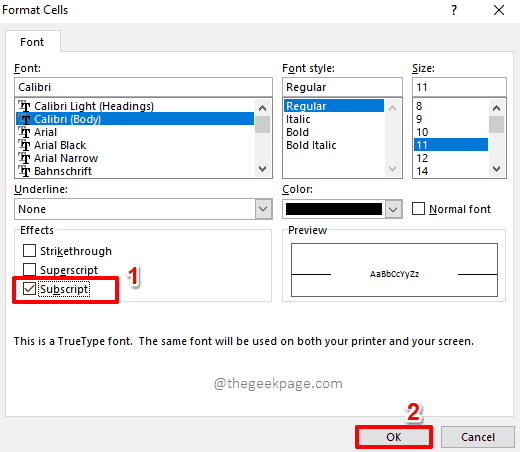Click the help question mark icon
Viewport: 520px width, 452px height.
[454, 10]
